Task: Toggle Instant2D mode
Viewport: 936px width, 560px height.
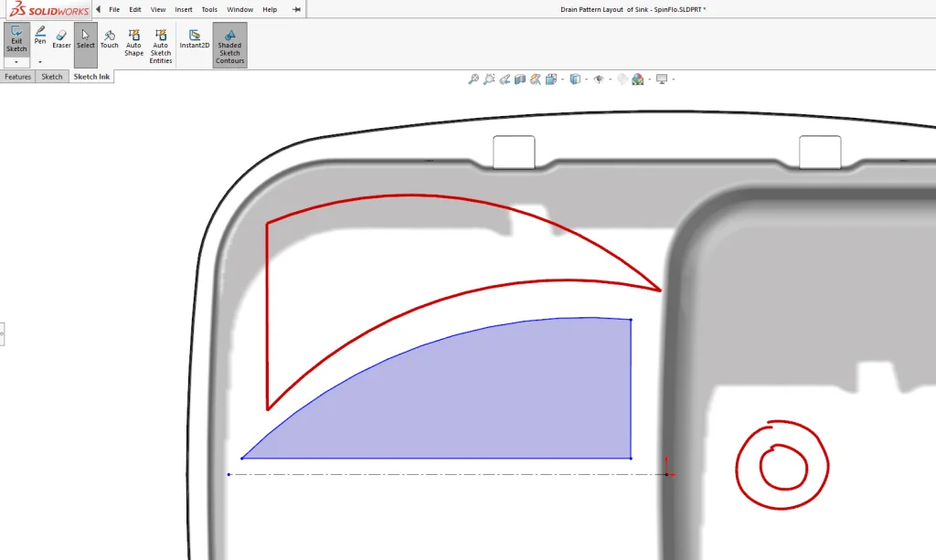Action: [x=195, y=39]
